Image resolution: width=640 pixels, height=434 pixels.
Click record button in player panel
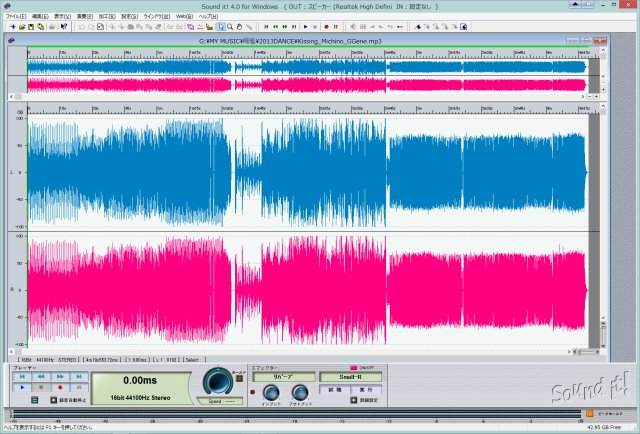point(60,387)
